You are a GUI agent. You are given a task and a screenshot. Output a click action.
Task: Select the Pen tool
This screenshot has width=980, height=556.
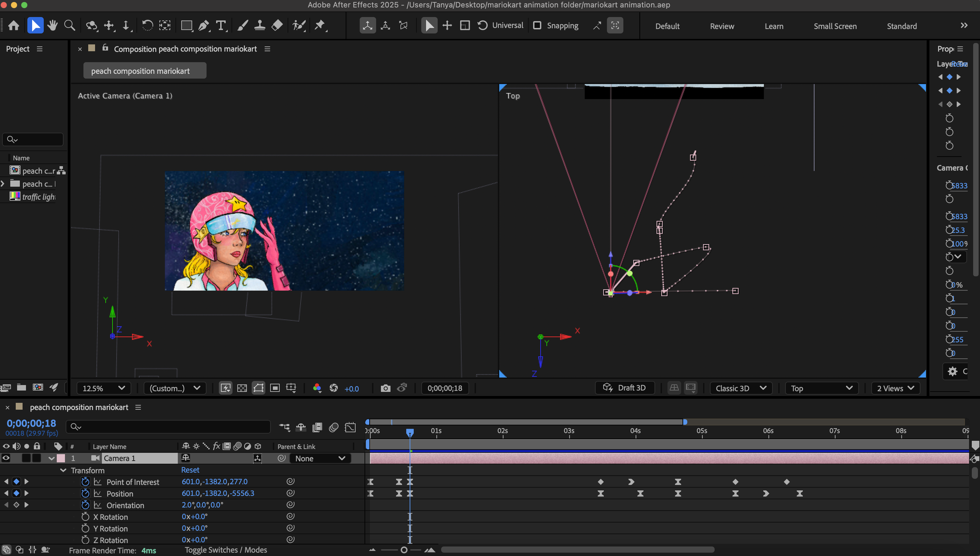203,26
